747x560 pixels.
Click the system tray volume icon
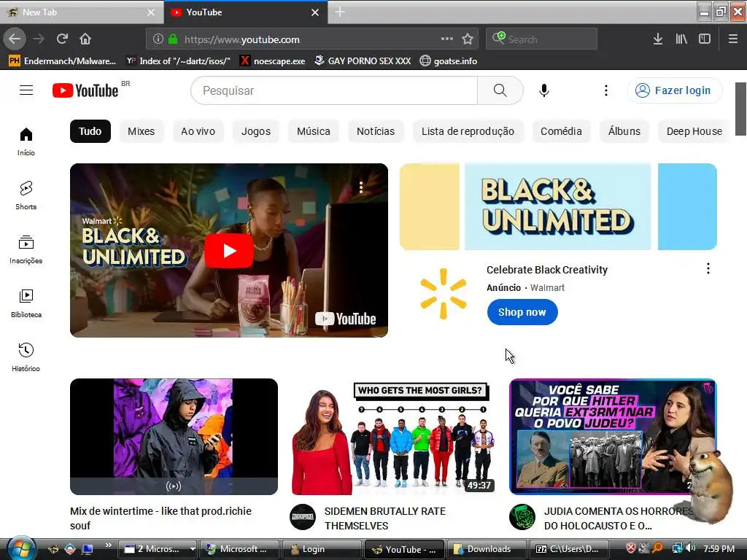[x=691, y=548]
